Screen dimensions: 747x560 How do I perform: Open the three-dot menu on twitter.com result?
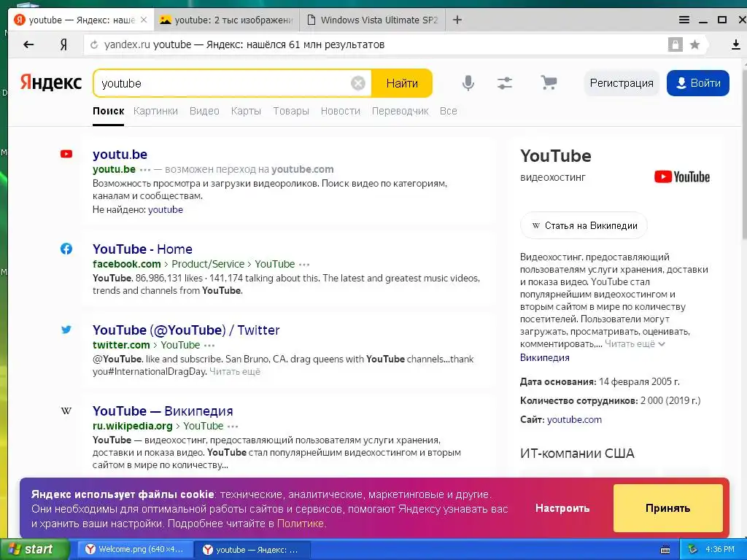pos(209,345)
